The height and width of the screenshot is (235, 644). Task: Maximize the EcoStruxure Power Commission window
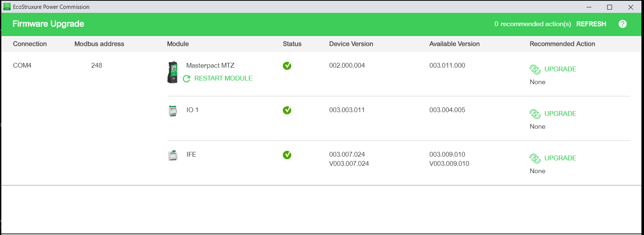609,7
